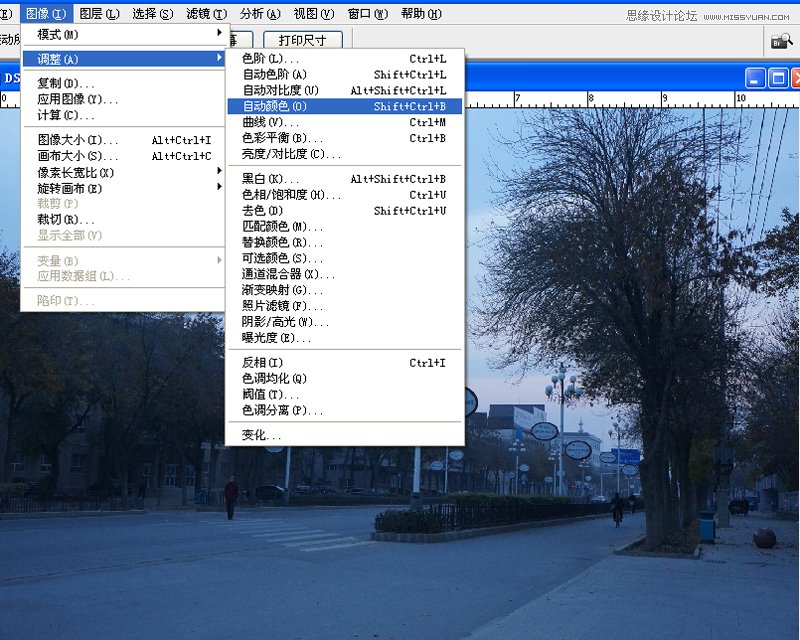Click the 打印尺寸 (Print Size) button
Screen dimensions: 800x640
pos(303,40)
